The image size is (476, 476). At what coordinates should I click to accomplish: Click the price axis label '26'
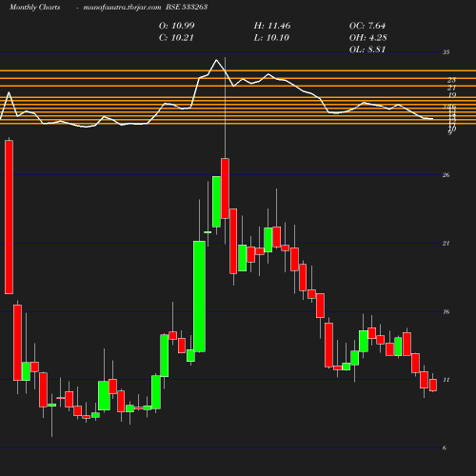[446, 175]
